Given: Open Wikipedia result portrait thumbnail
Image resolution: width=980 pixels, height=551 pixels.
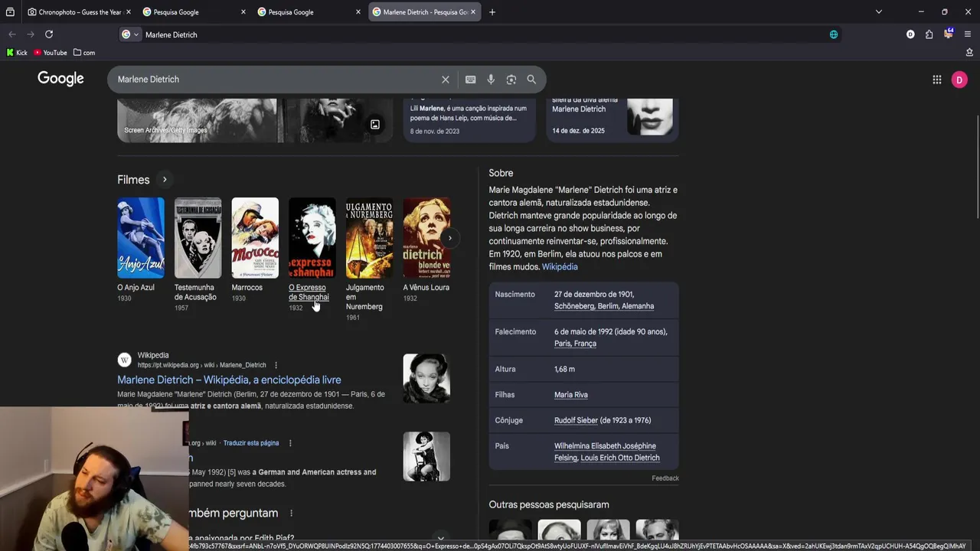Looking at the screenshot, I should 426,378.
